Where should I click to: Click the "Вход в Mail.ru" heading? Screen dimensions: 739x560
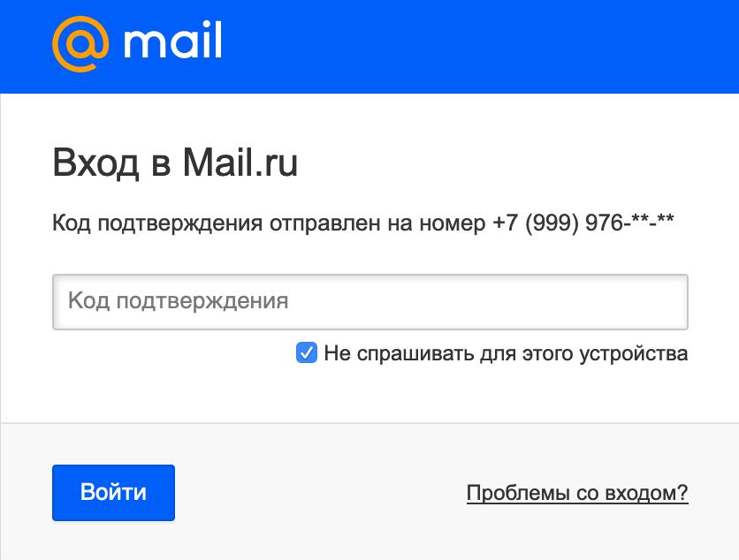(x=175, y=163)
